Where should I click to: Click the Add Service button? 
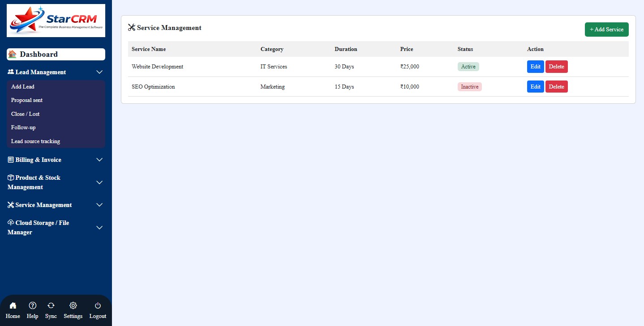tap(607, 29)
